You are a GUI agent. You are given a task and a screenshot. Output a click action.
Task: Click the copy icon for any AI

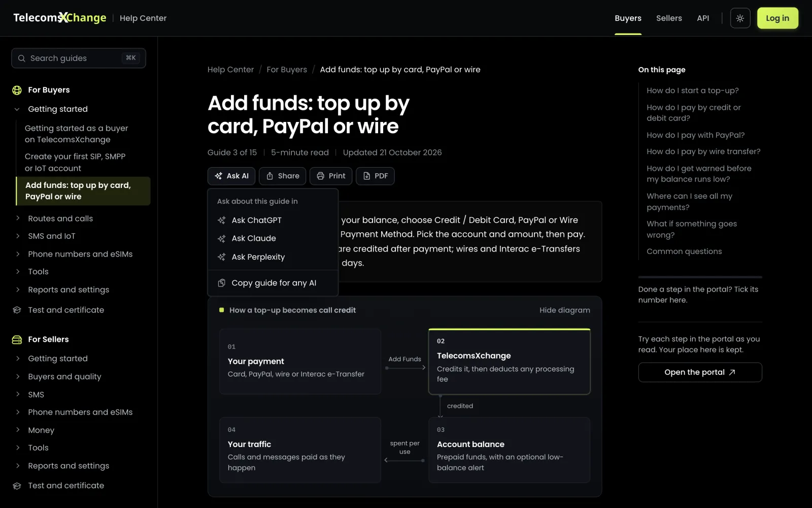[x=222, y=283]
